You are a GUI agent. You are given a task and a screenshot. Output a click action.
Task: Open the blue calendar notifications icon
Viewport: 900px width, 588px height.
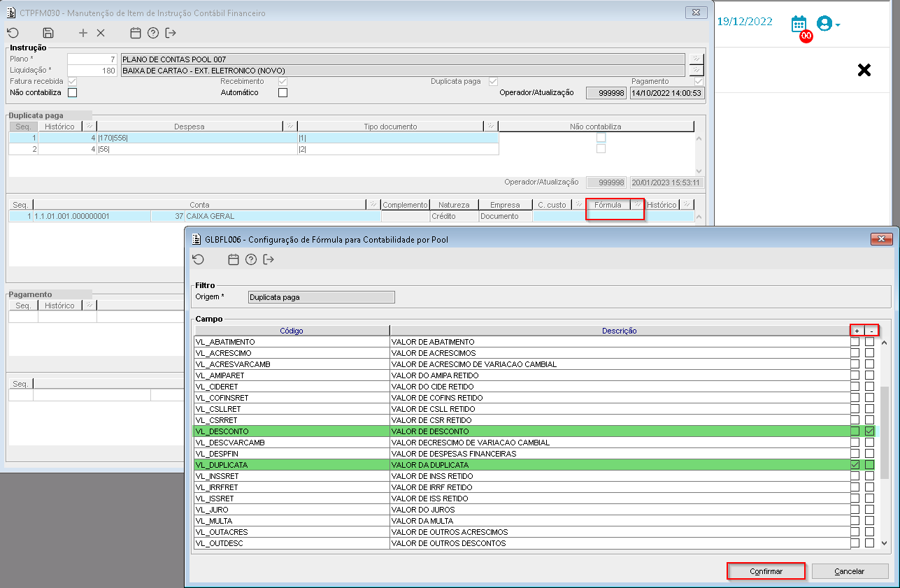(799, 24)
